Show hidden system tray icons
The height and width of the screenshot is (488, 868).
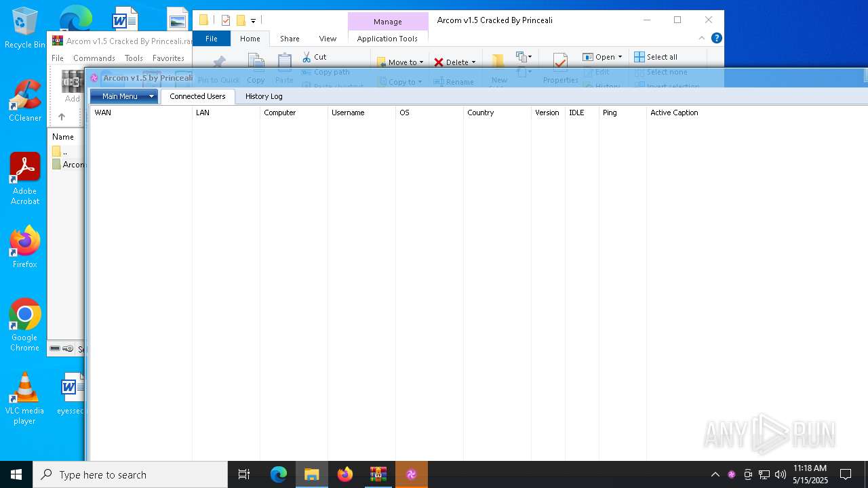[x=715, y=474]
